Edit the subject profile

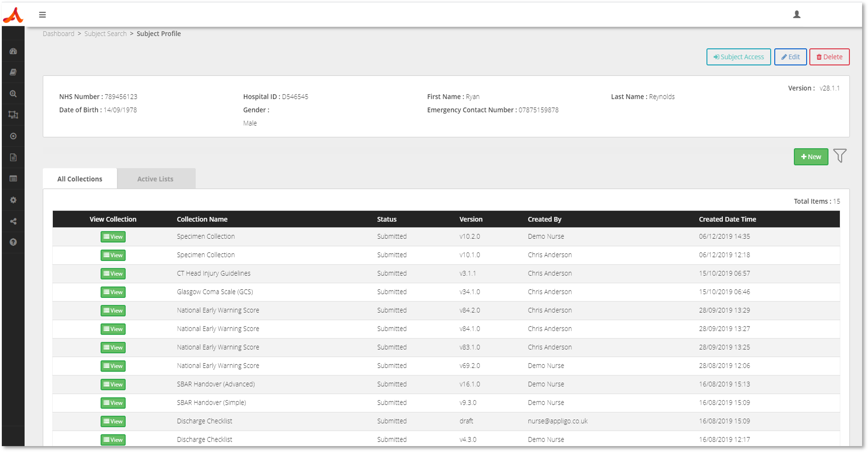click(790, 57)
